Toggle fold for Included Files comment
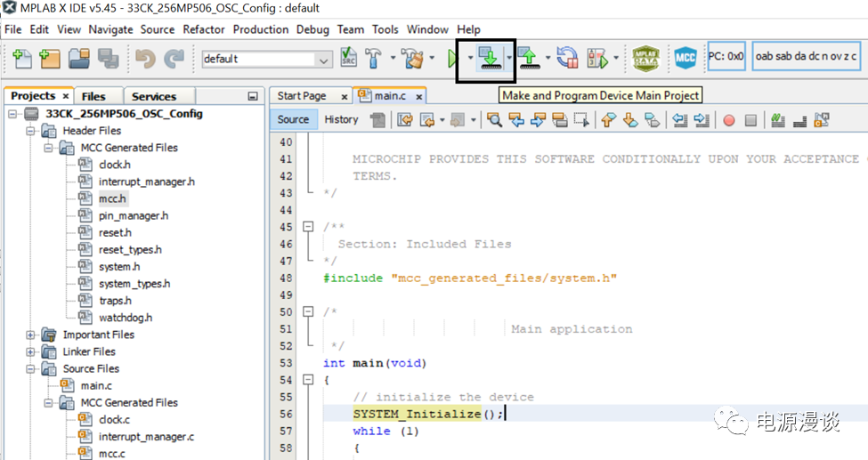 309,227
